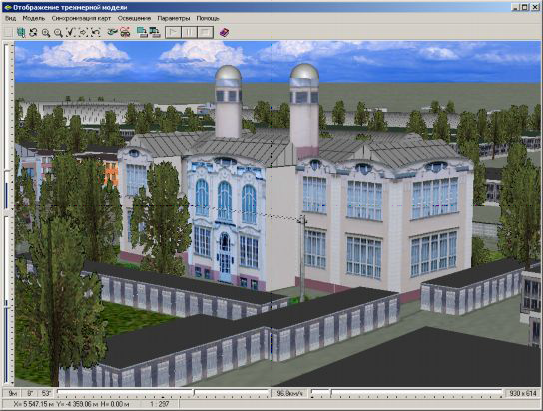Click the undo view arrow icon
The width and height of the screenshot is (543, 411).
pyautogui.click(x=96, y=33)
